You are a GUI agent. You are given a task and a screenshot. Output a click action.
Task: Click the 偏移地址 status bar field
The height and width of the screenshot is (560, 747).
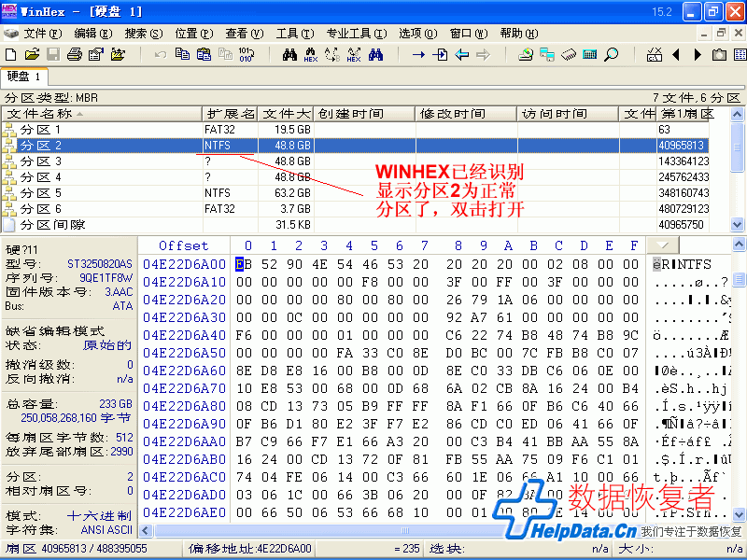coord(249,549)
